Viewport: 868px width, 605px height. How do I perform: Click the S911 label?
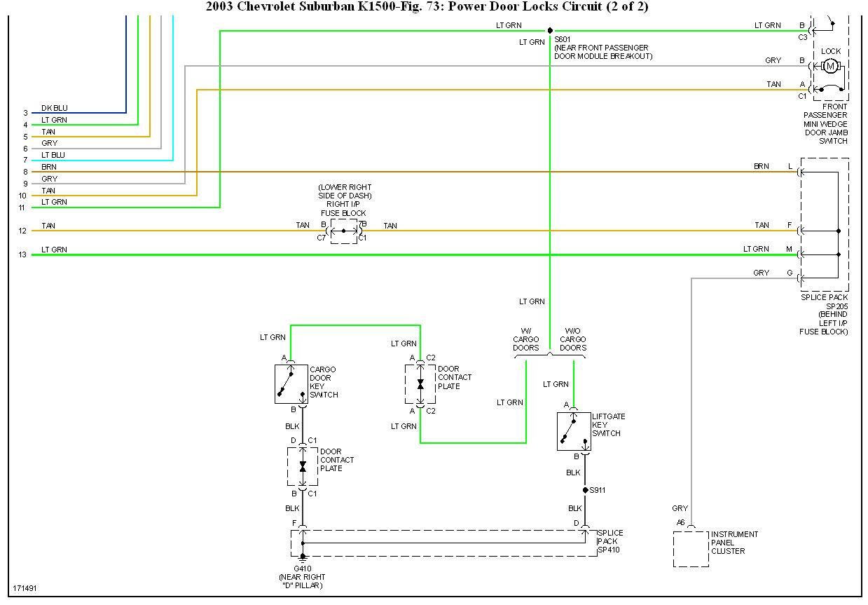pyautogui.click(x=597, y=490)
